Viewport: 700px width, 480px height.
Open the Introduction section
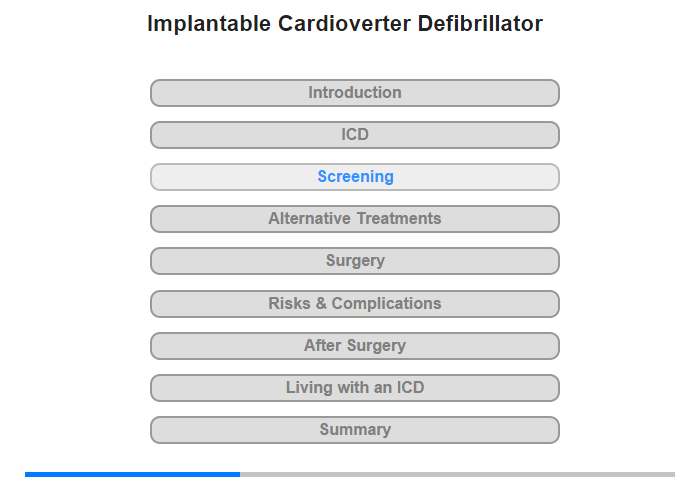click(x=355, y=93)
